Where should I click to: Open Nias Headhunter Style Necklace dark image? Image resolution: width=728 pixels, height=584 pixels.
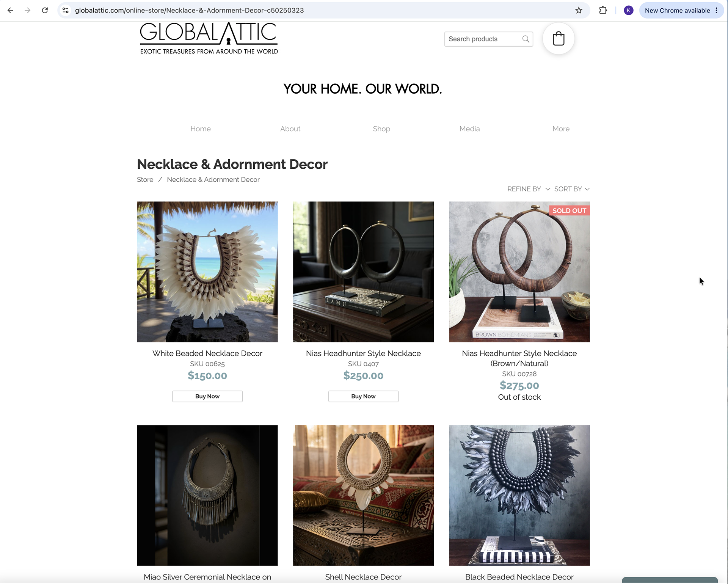coord(363,272)
